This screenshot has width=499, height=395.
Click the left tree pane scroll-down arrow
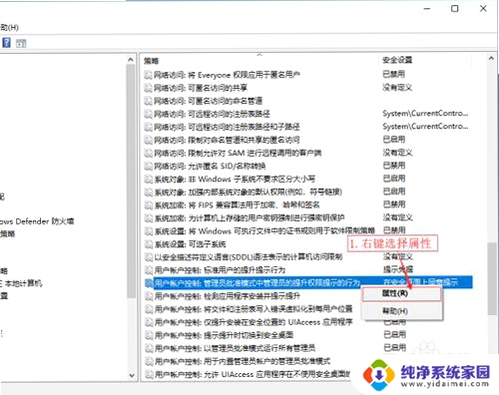pyautogui.click(x=131, y=375)
